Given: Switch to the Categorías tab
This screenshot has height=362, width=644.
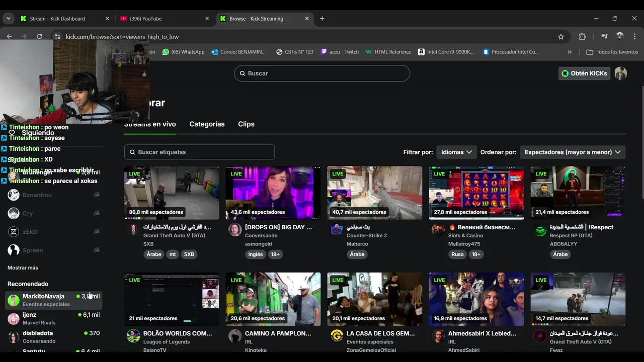Looking at the screenshot, I should (x=207, y=124).
